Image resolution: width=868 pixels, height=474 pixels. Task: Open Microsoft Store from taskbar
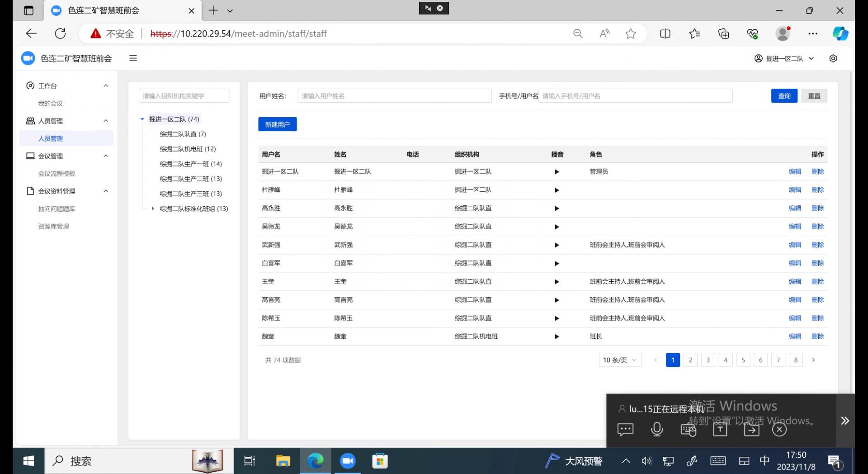(x=380, y=461)
